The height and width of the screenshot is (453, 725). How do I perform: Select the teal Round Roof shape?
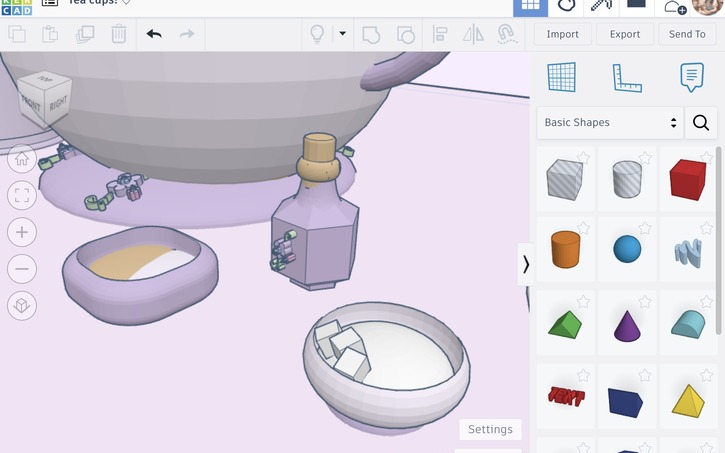click(x=688, y=324)
